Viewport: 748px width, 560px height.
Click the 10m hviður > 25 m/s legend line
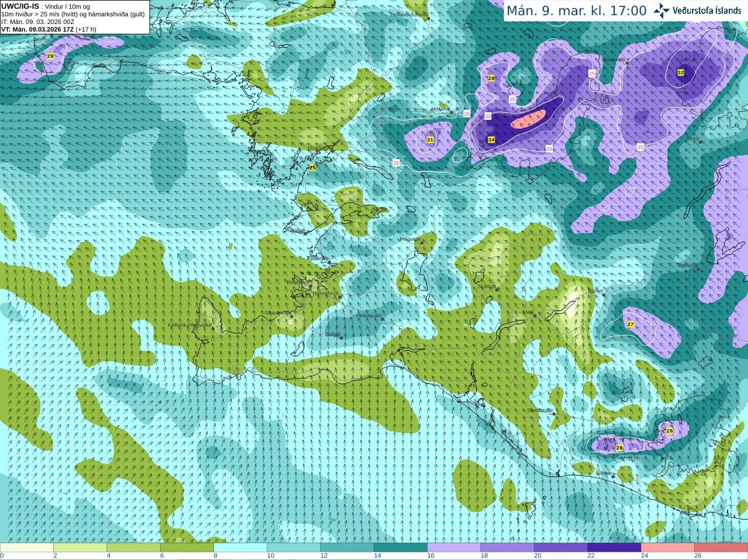tap(73, 14)
